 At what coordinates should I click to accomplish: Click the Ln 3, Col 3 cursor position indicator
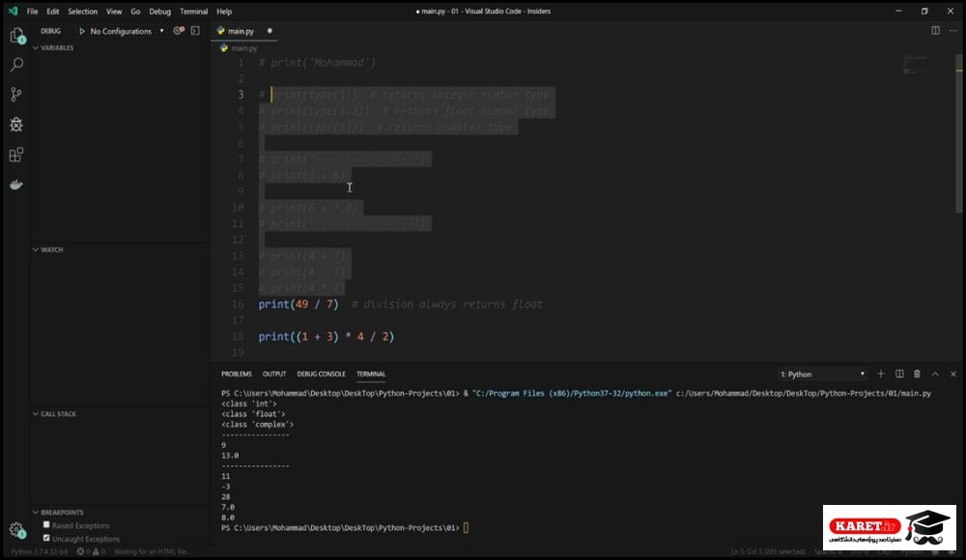pos(768,551)
